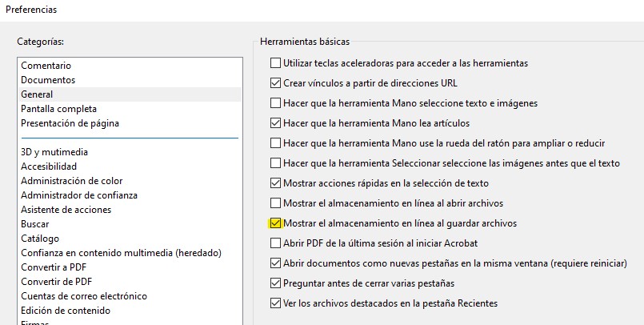Check 'Mostrar el almacenamiento en línea al abrir'
The width and height of the screenshot is (644, 325).
[x=276, y=203]
